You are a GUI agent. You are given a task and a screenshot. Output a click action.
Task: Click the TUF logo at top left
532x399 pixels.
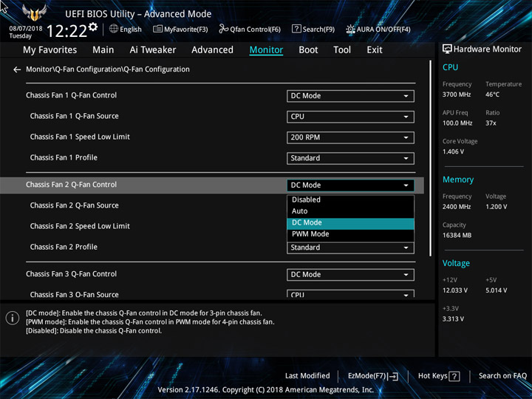[x=34, y=13]
